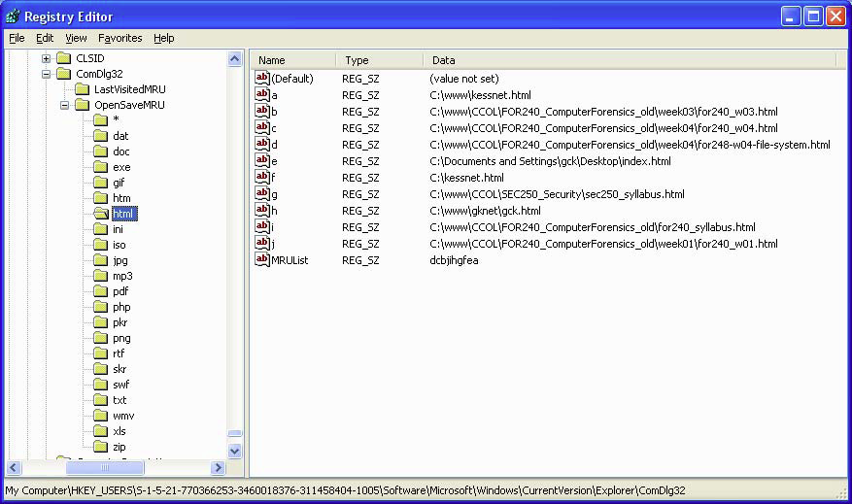This screenshot has height=504, width=852.
Task: Select the php key in tree
Action: click(121, 307)
